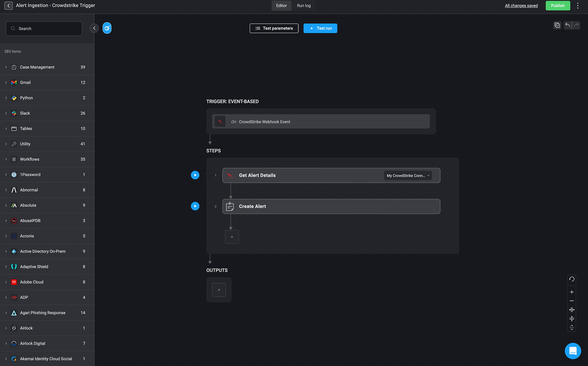Undo the last change
588x366 pixels.
[568, 25]
